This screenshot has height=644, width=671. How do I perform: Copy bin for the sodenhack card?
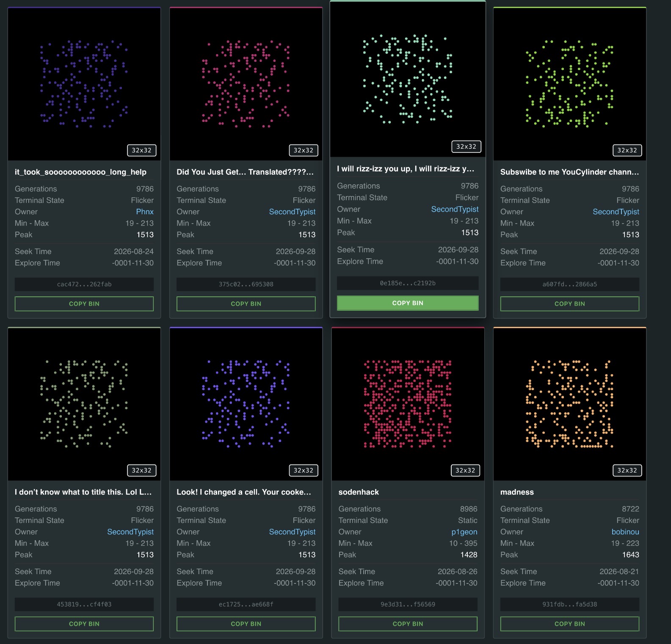coord(408,624)
